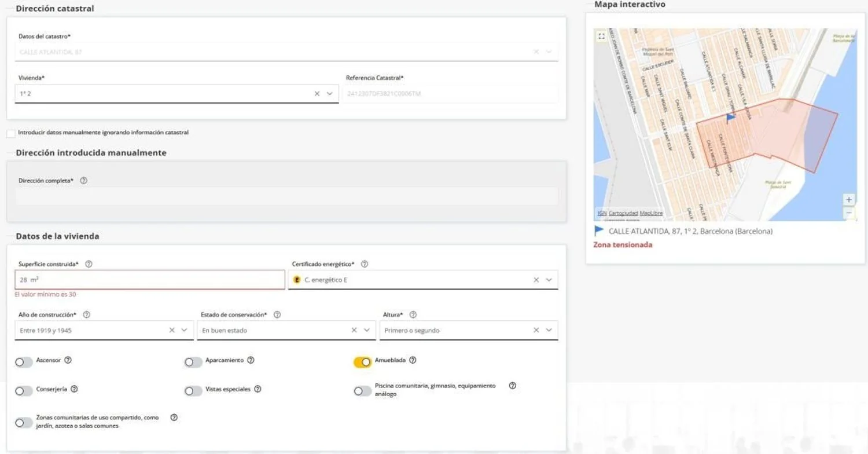868x454 pixels.
Task: Open help icon next to Ascensor
Action: coord(68,360)
